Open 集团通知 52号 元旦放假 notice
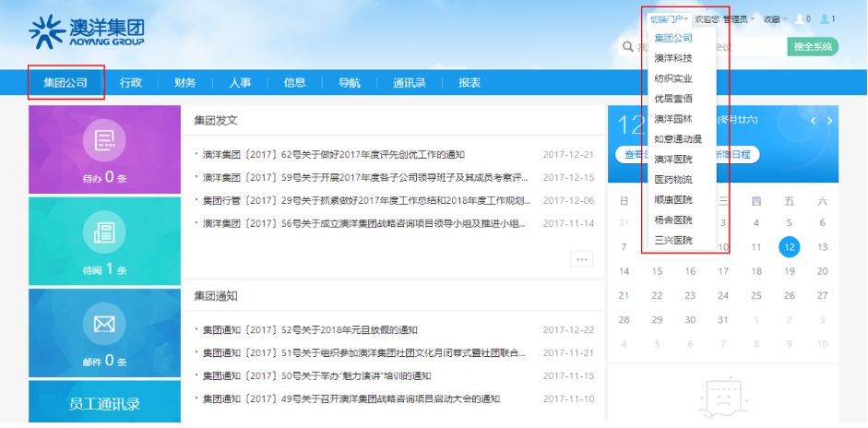 (x=310, y=330)
